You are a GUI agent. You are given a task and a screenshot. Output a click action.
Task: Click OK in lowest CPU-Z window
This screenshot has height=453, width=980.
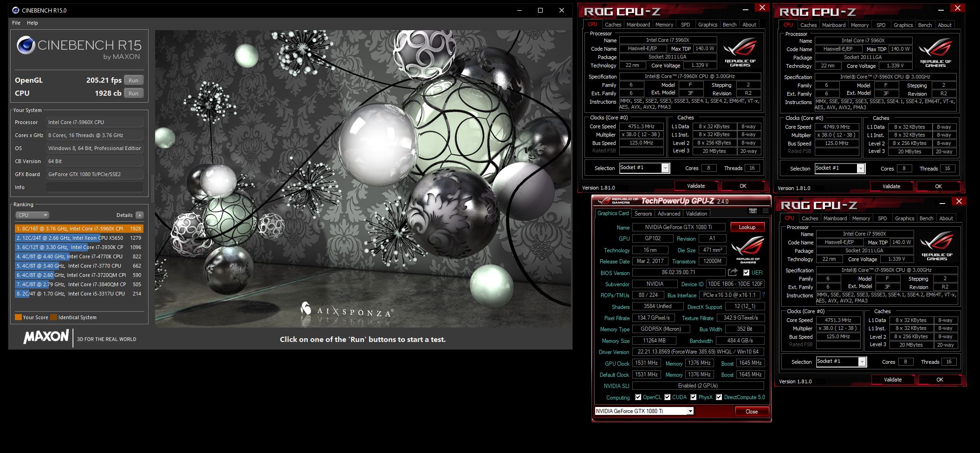coord(940,380)
